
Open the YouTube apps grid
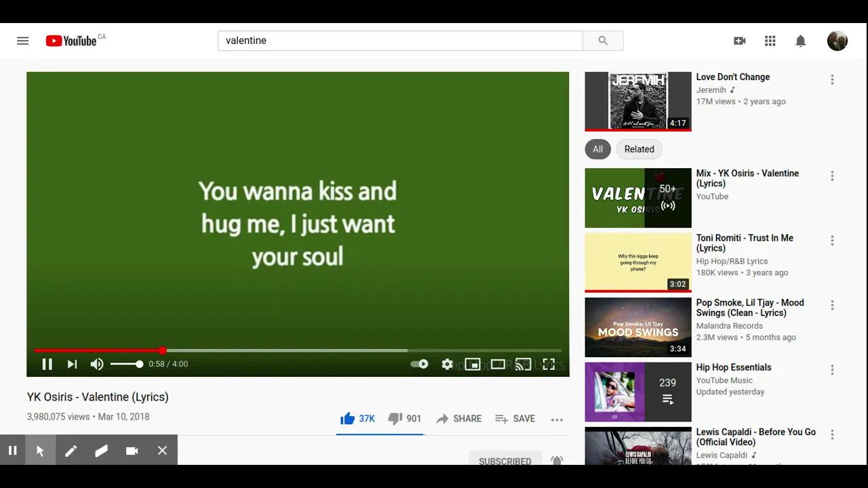point(770,41)
